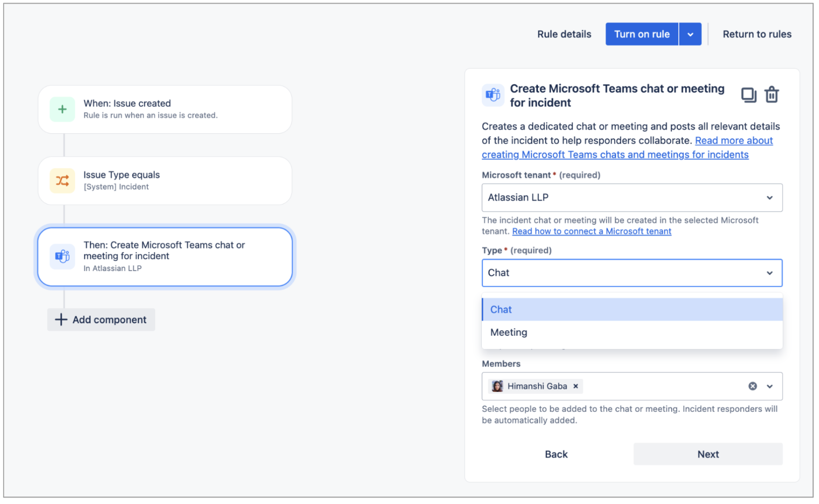Click the green plus trigger icon
Screen dimensions: 819x504
coord(62,110)
